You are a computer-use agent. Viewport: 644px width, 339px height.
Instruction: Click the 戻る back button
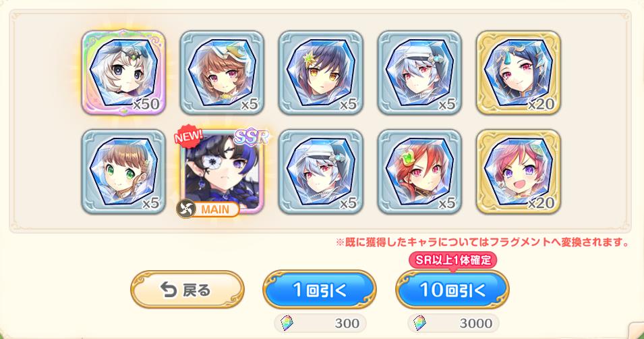(x=187, y=290)
